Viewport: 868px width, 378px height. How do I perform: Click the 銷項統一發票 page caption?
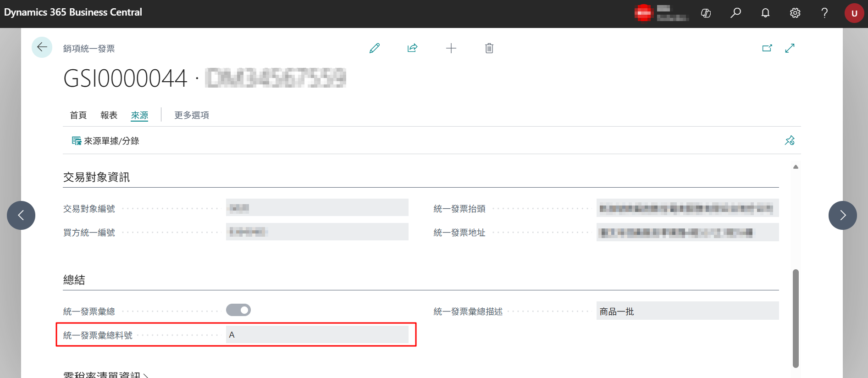[89, 49]
